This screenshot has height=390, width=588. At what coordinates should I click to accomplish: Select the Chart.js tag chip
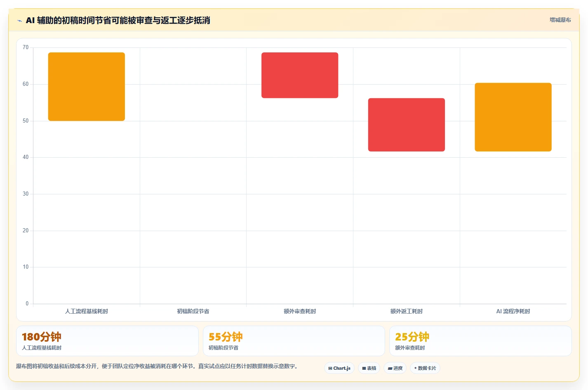(339, 368)
